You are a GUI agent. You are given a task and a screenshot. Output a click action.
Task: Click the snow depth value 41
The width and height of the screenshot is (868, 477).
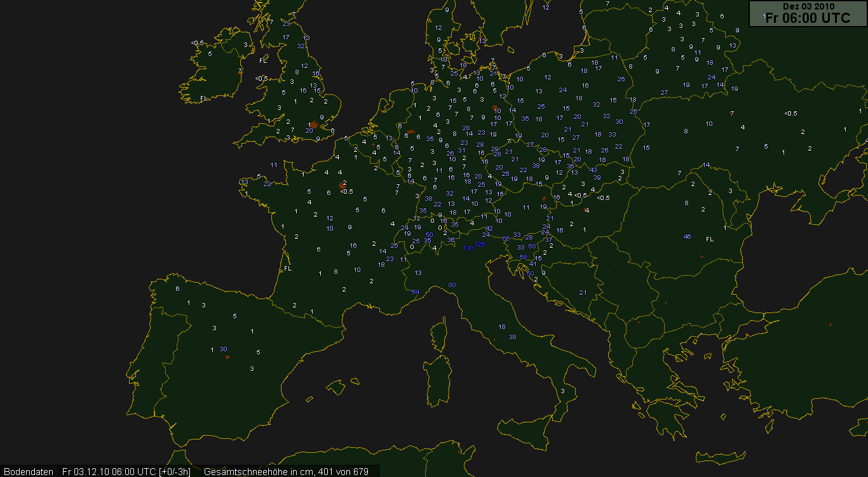pos(533,264)
